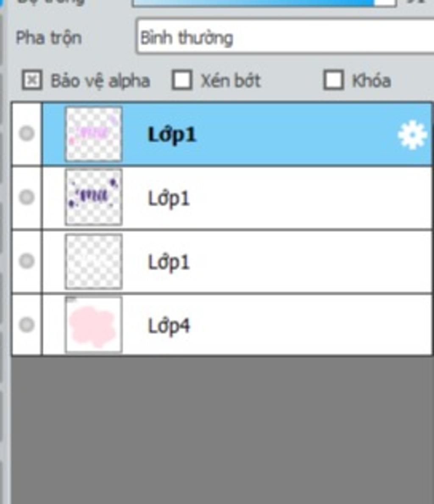434x504 pixels.
Task: Toggle visibility of the empty-thumbnail Lớp1 layer
Action: pyautogui.click(x=27, y=260)
